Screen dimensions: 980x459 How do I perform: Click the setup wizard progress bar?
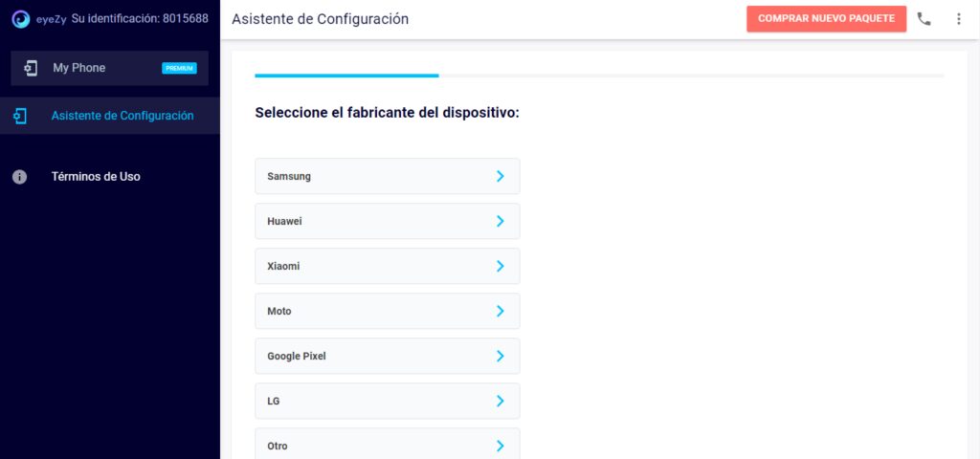click(x=599, y=76)
